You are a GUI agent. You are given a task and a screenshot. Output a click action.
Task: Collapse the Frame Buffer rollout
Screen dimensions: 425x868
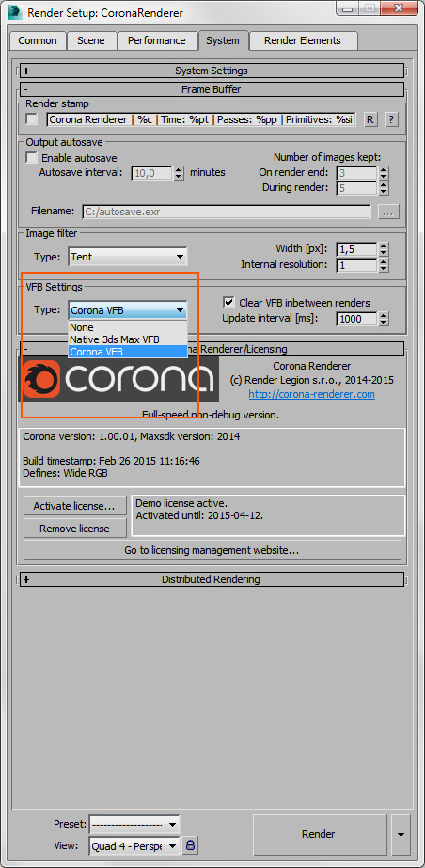[212, 89]
